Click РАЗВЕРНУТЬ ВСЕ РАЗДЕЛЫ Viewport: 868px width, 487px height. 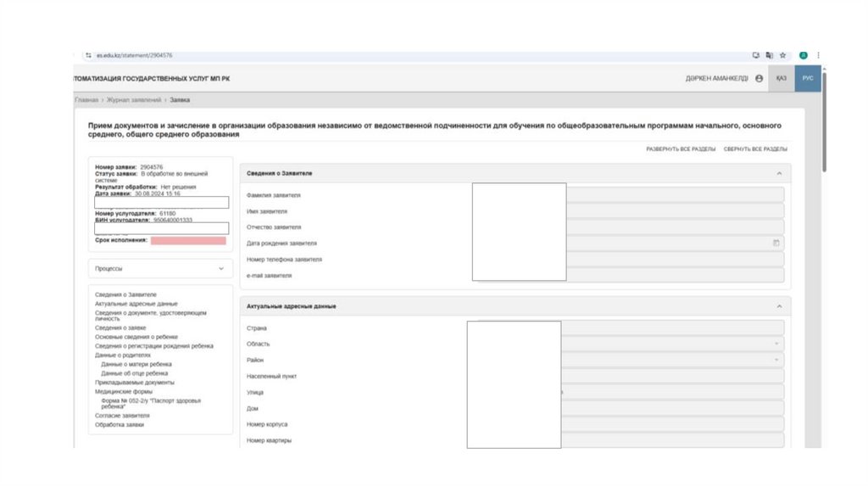coord(681,149)
